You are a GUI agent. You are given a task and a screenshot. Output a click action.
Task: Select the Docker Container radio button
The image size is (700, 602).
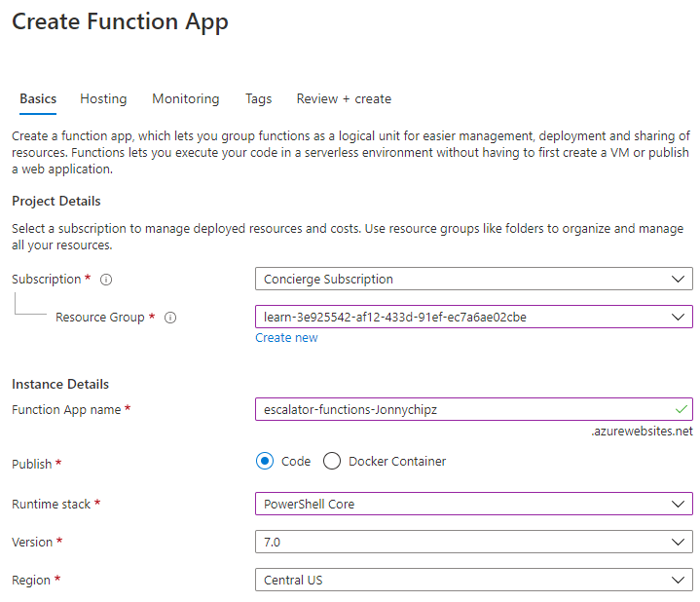pos(332,461)
